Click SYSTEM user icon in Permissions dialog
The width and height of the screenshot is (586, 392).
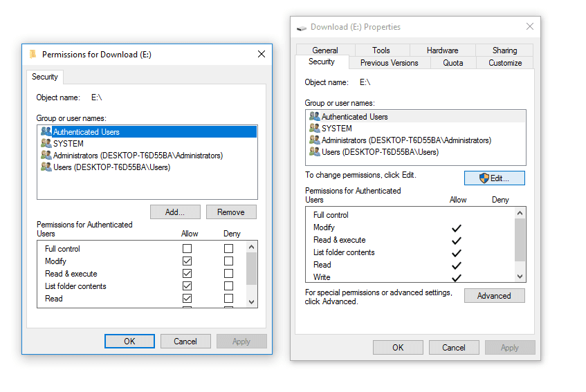46,143
